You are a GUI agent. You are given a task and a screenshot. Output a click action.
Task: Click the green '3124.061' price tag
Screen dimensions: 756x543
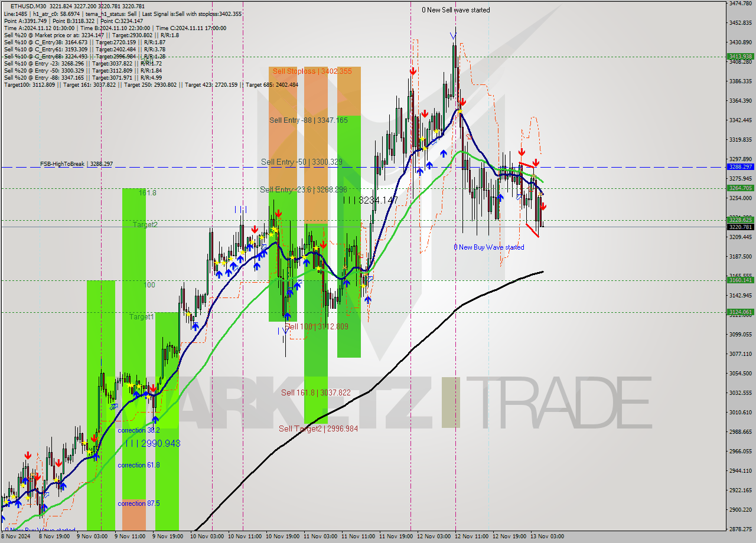[739, 312]
